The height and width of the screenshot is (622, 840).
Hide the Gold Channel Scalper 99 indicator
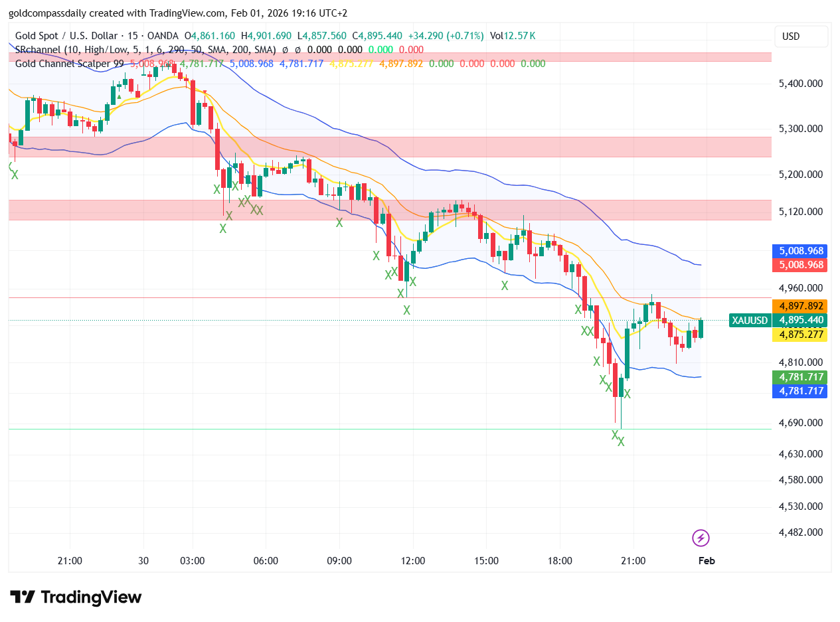(66, 64)
